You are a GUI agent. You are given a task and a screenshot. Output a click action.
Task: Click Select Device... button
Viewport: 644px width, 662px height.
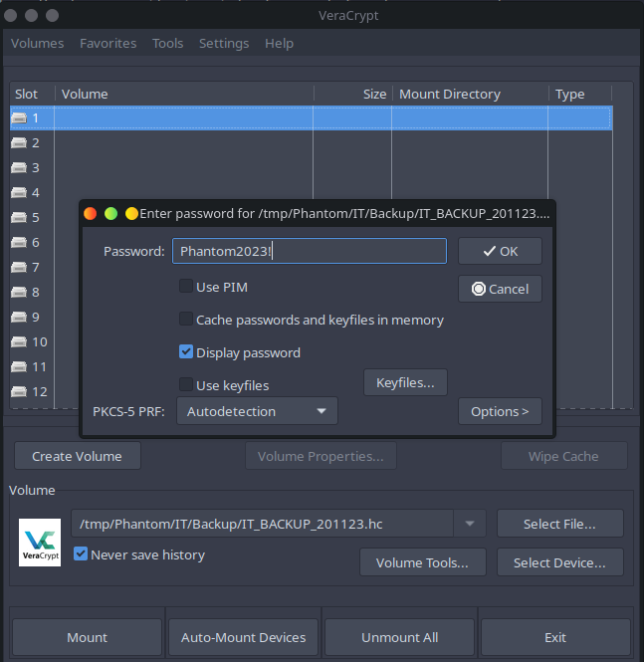pos(560,562)
